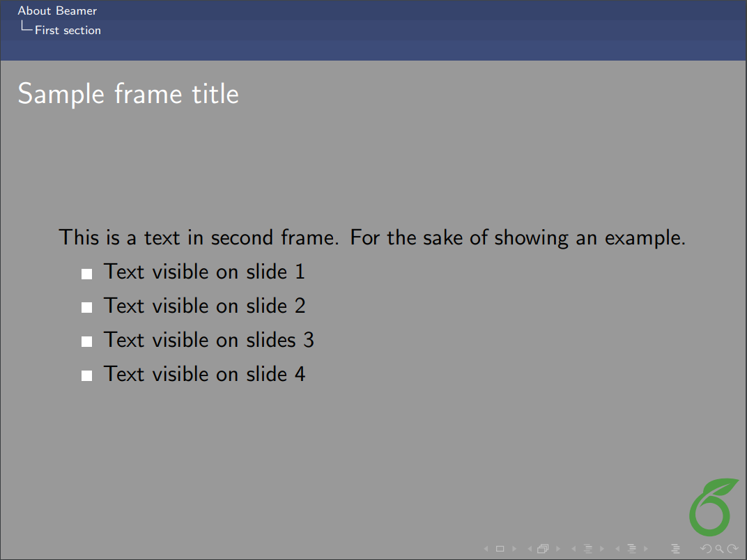The image size is (747, 560).
Task: Click the Sample frame title heading
Action: [128, 93]
